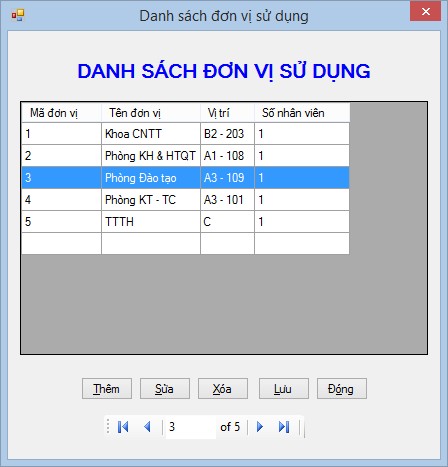Select the TTTH cell
This screenshot has width=448, height=467.
(151, 222)
